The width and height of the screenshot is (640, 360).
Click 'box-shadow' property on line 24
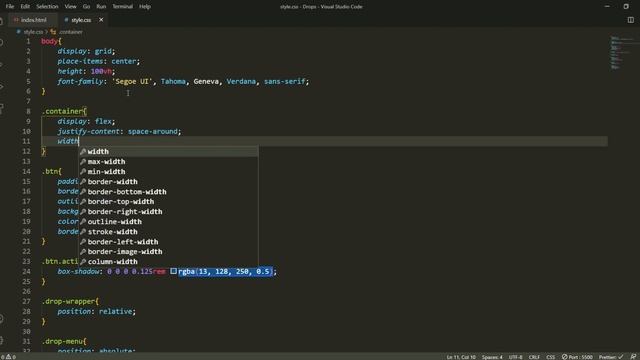[x=78, y=271]
